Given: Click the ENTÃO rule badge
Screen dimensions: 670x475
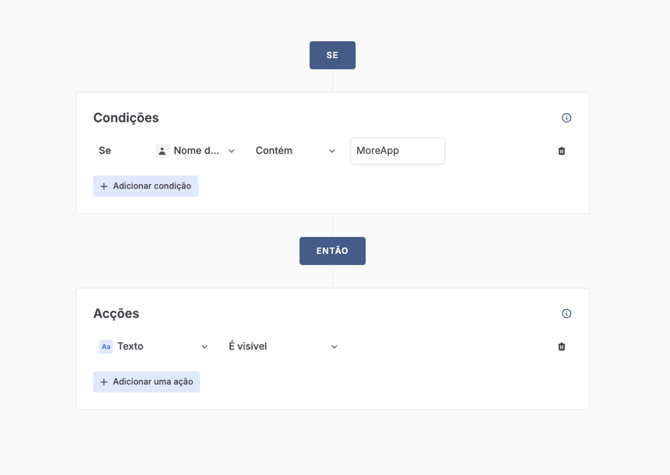Looking at the screenshot, I should (x=332, y=251).
